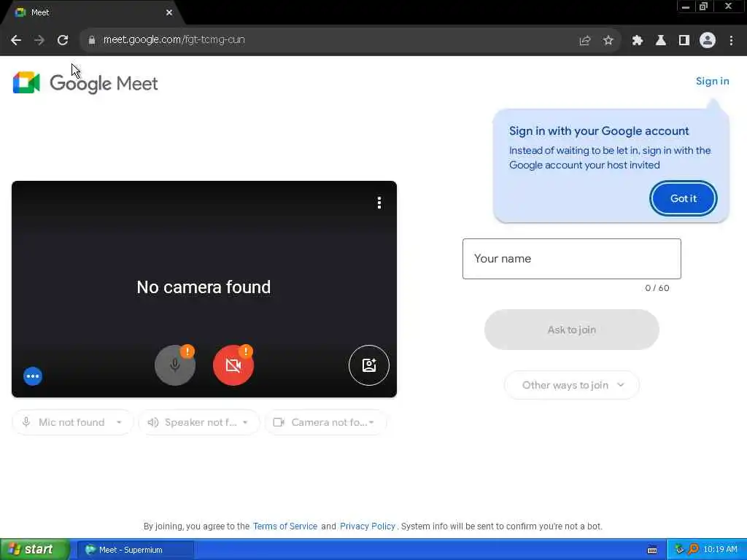Click the mic warning badge

point(187,351)
